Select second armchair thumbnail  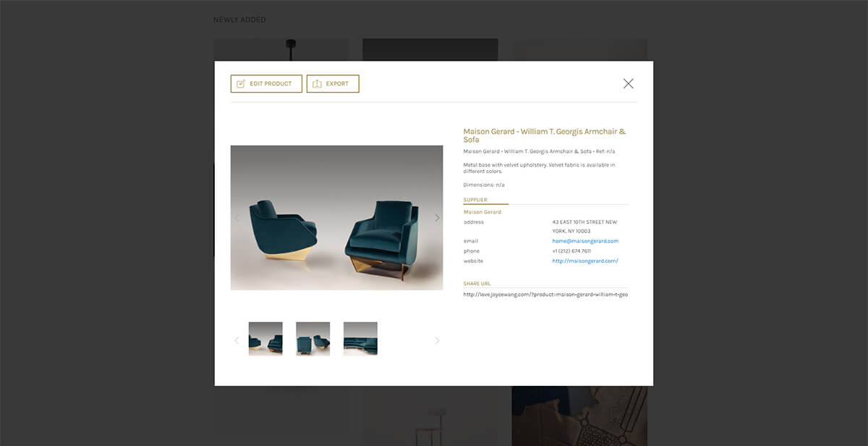point(313,339)
